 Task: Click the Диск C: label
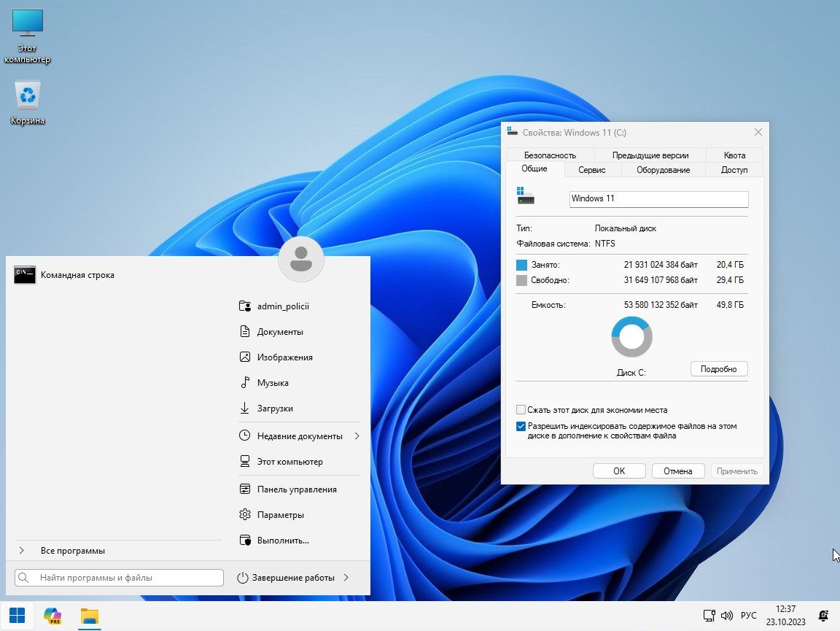pyautogui.click(x=631, y=373)
